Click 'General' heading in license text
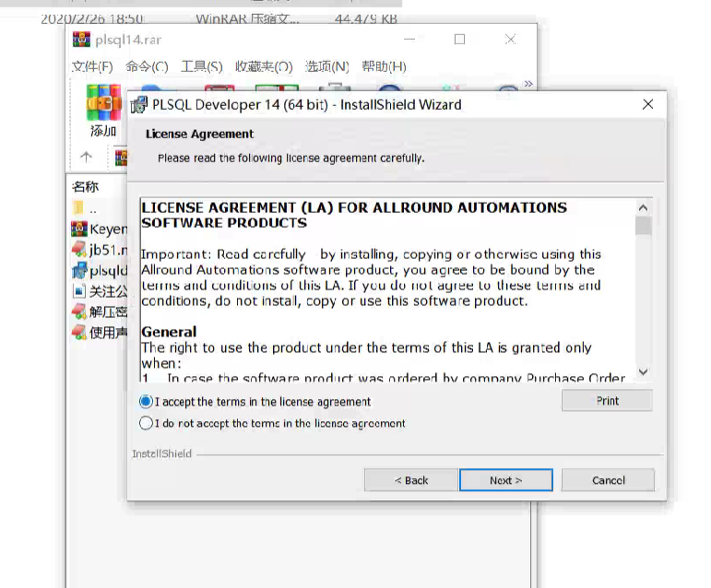The image size is (711, 588). (169, 332)
